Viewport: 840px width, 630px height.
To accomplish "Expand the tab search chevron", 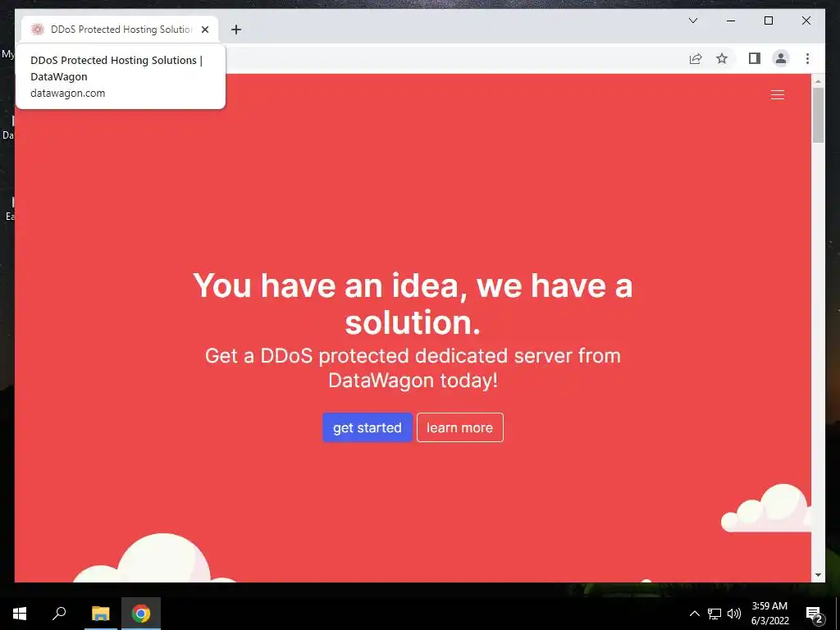I will [x=692, y=21].
